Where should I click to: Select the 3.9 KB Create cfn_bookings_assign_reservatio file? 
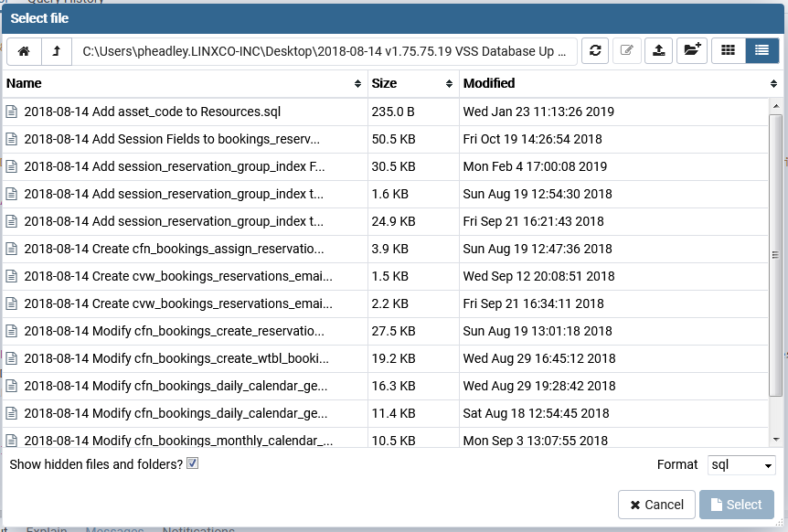click(174, 249)
